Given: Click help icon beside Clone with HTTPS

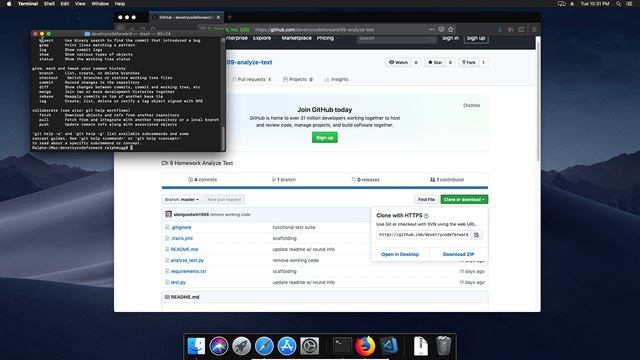Looking at the screenshot, I should tap(426, 216).
